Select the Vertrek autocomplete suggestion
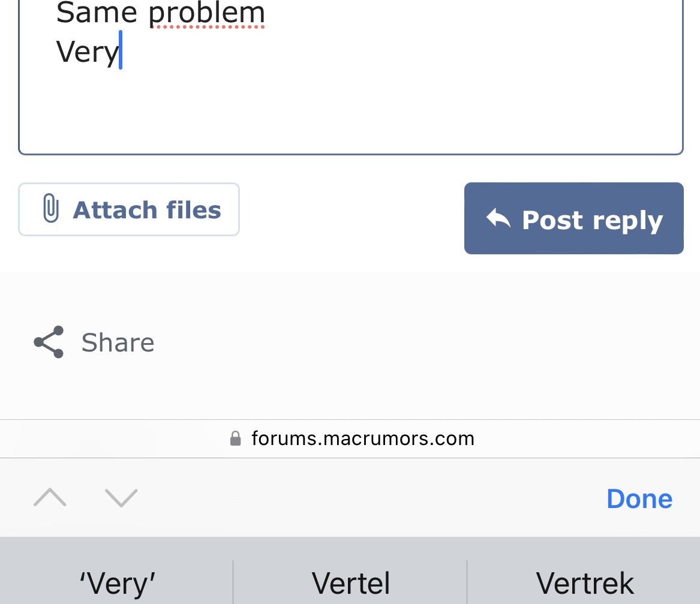Screen dimensions: 700x604 (x=584, y=583)
